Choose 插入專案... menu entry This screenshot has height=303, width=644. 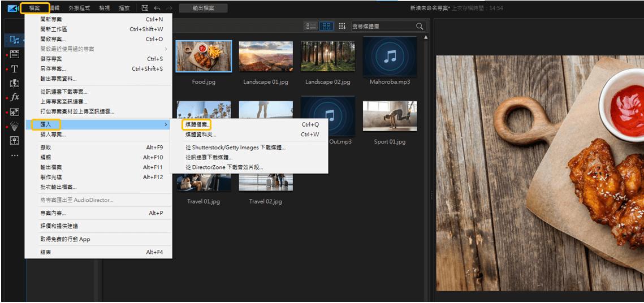coord(98,134)
